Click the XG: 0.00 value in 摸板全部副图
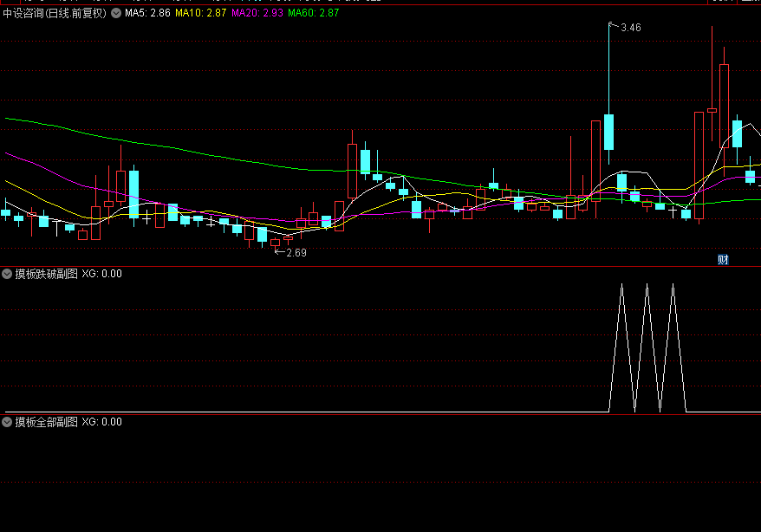The height and width of the screenshot is (532, 761). (x=102, y=422)
